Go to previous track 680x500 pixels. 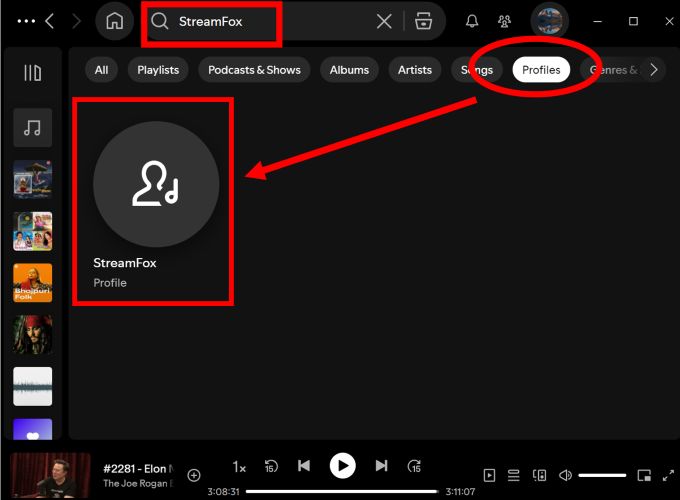point(304,466)
